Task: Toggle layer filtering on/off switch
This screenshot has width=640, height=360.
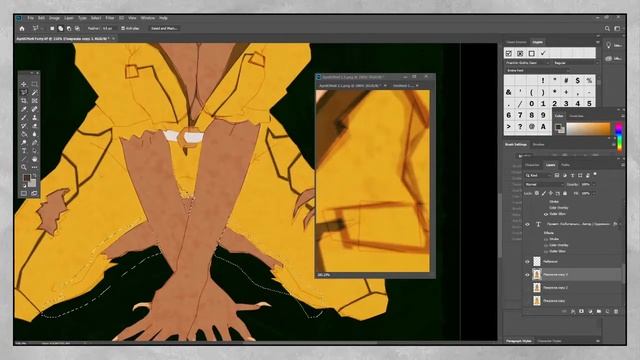Action: 595,174
